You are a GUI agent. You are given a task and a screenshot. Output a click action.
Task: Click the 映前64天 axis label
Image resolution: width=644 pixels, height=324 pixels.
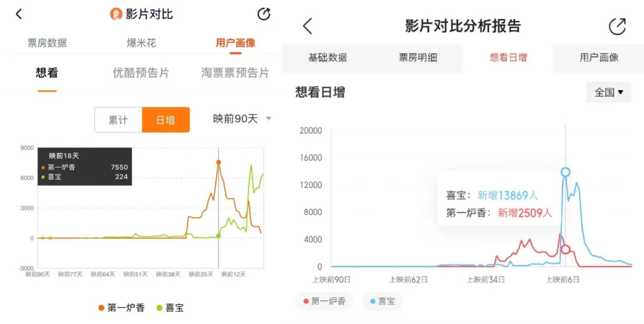click(103, 274)
